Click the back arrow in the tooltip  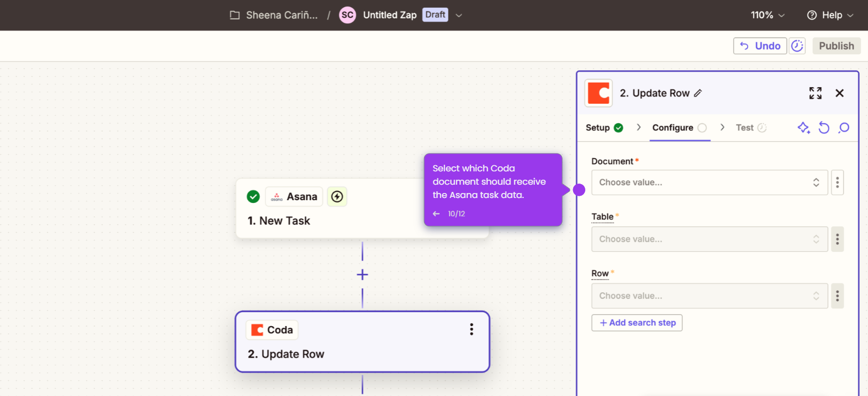pyautogui.click(x=436, y=214)
